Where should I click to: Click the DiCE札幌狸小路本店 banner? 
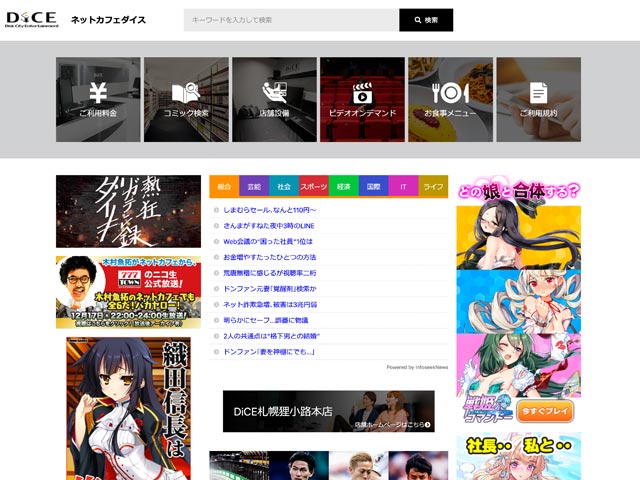328,411
